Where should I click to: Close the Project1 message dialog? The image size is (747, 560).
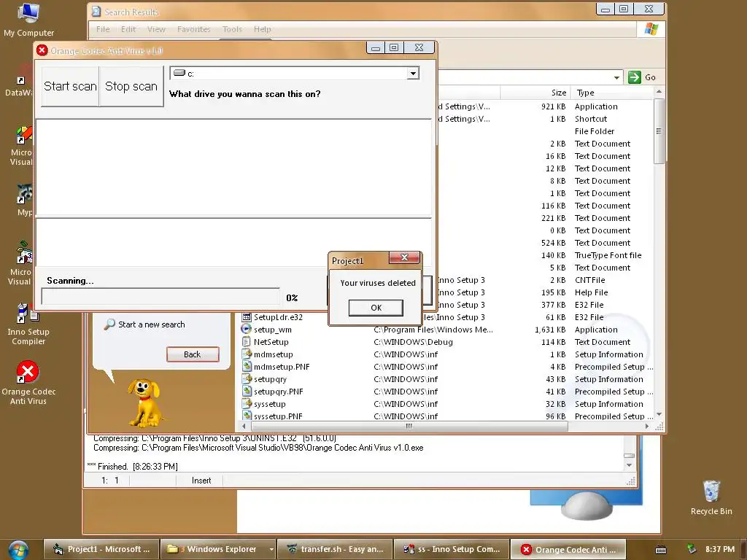point(404,257)
